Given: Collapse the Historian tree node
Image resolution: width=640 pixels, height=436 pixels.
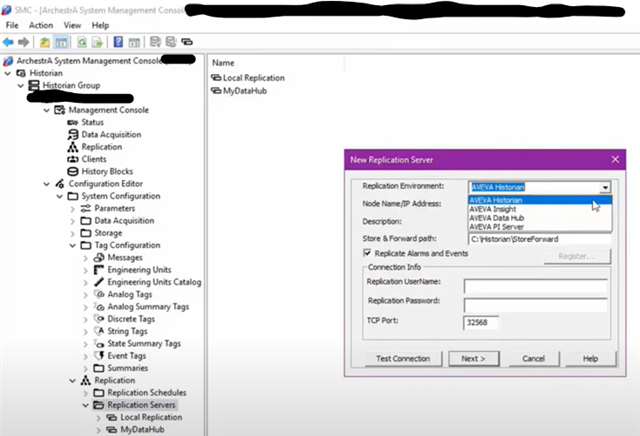Looking at the screenshot, I should click(x=8, y=73).
